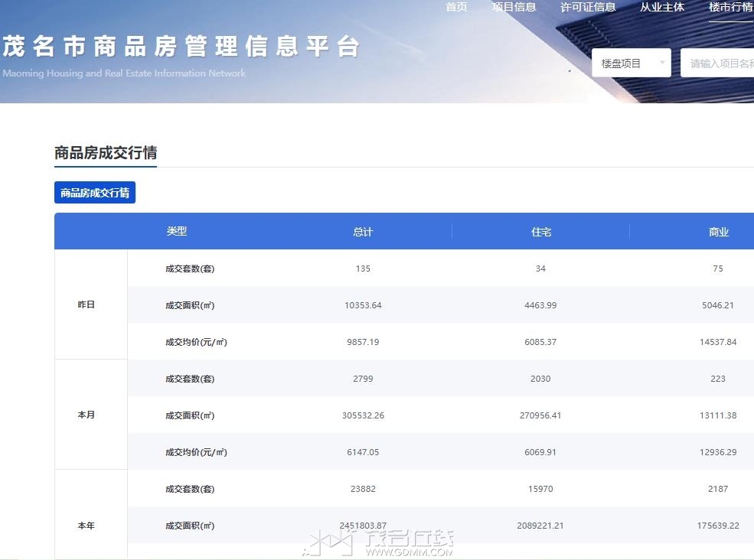
Task: Click yesterday's total deal count 135
Action: coord(363,269)
